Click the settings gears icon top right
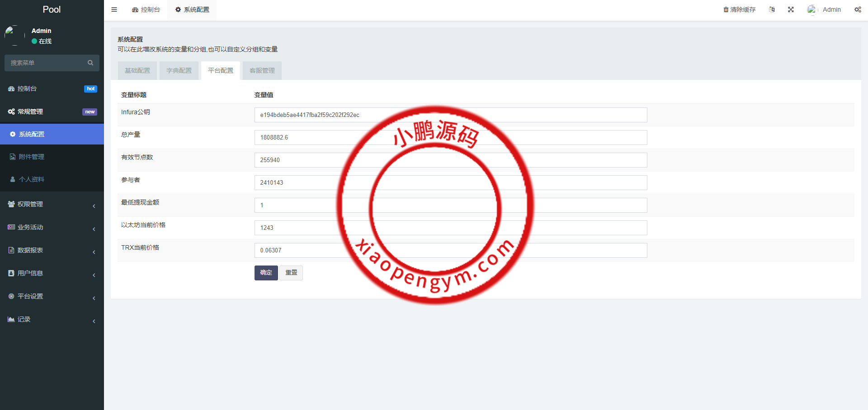Viewport: 868px width, 410px height. (x=857, y=9)
